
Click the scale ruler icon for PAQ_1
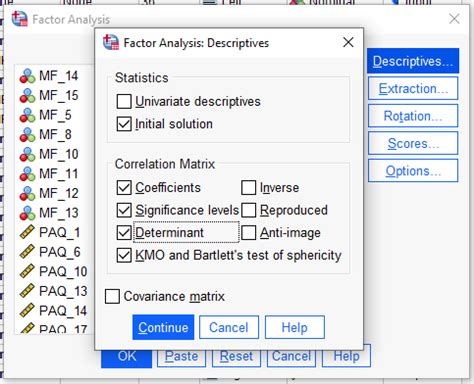point(27,232)
